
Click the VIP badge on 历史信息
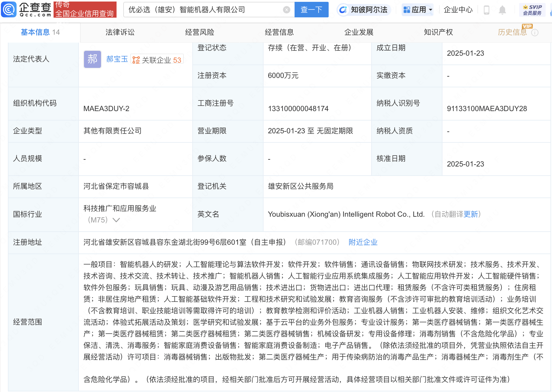527,26
